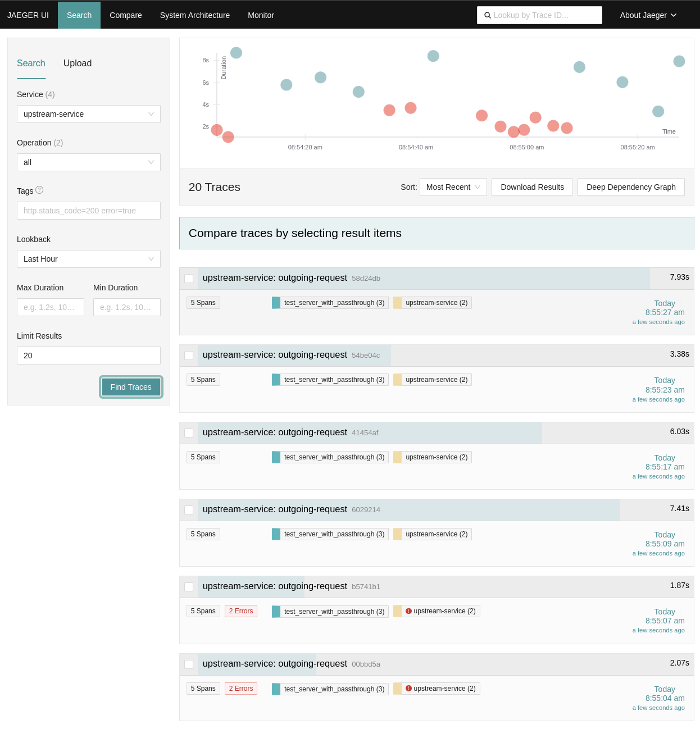
Task: Open the Deep Dependency Graph
Action: tap(631, 187)
